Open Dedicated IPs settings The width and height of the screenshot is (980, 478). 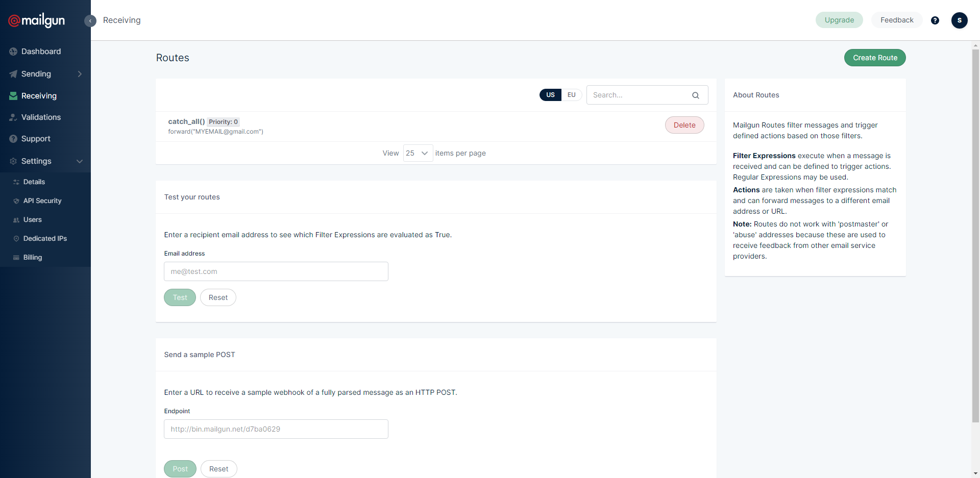point(45,239)
